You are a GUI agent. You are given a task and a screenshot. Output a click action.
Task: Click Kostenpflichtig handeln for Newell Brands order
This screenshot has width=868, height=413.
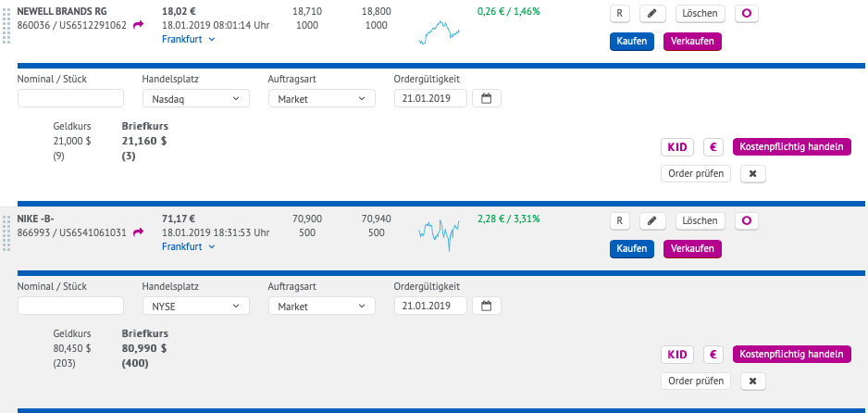click(791, 146)
